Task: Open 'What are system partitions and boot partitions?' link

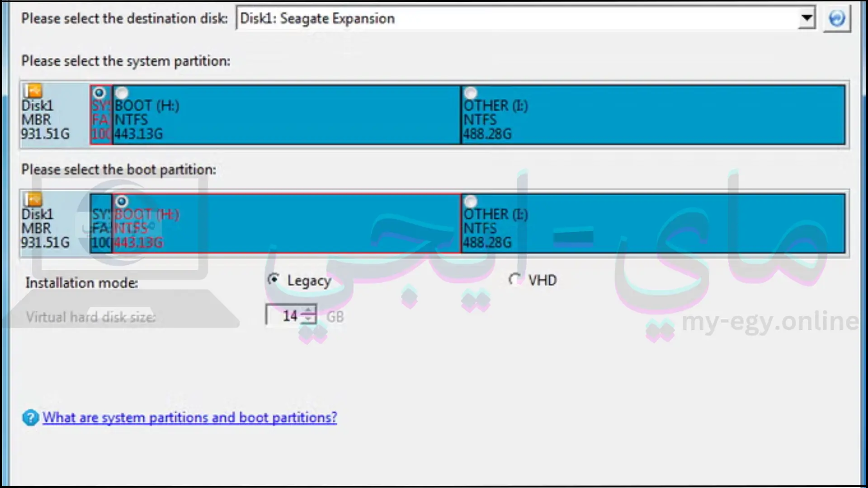Action: 190,418
